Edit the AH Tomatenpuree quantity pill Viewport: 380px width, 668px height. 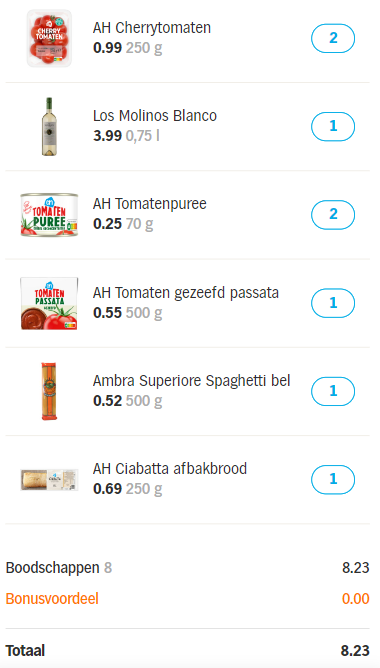coord(333,215)
